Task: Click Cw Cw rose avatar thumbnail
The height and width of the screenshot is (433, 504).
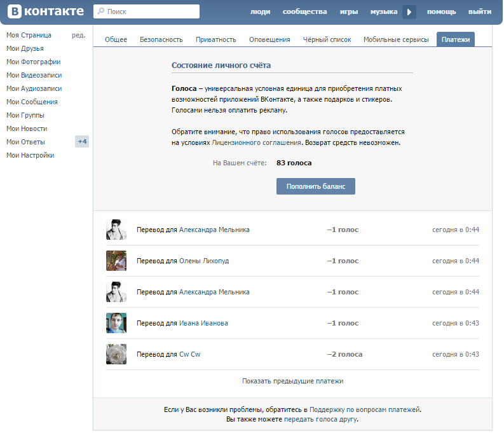Action: click(116, 354)
